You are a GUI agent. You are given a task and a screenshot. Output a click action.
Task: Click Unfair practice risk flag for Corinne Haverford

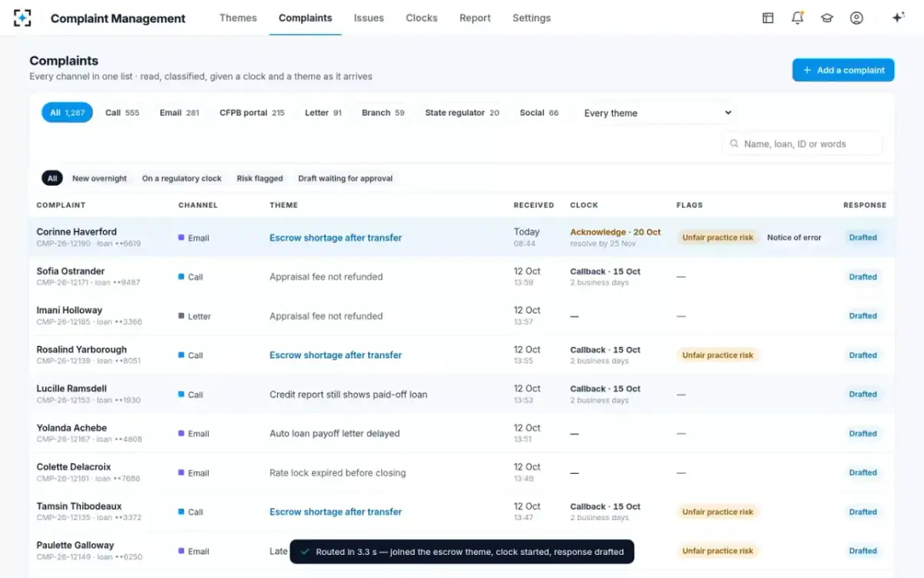point(718,237)
